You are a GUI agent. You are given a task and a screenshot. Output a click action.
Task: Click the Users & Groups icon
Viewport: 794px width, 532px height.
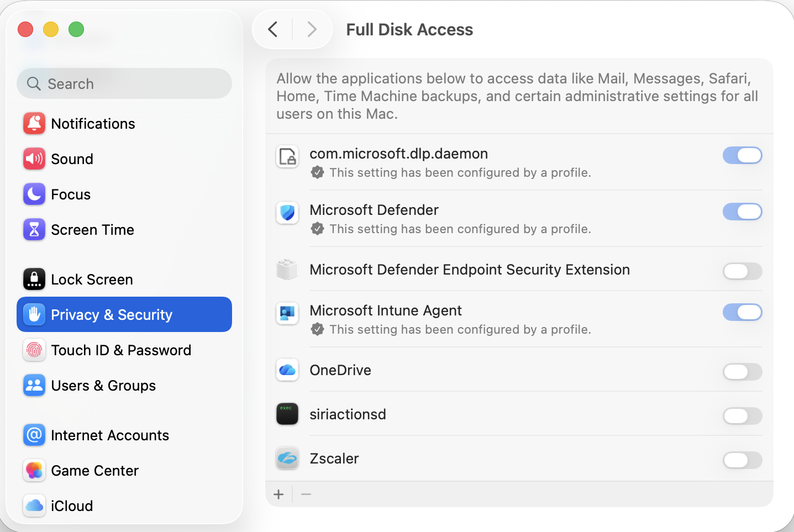coord(34,386)
